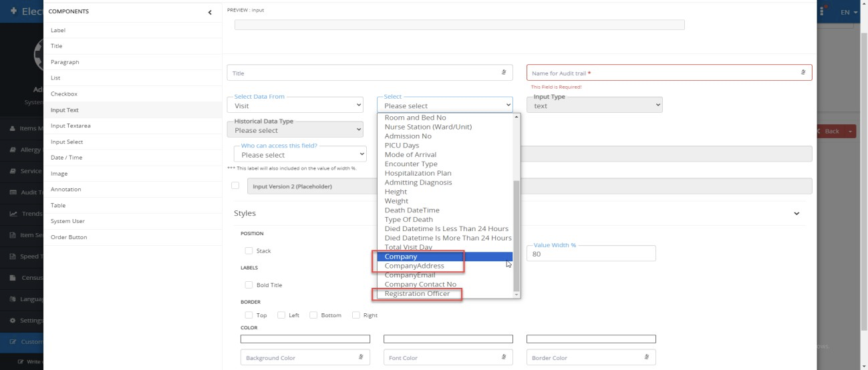Select Registration Officer in the list
This screenshot has width=868, height=370.
[417, 294]
